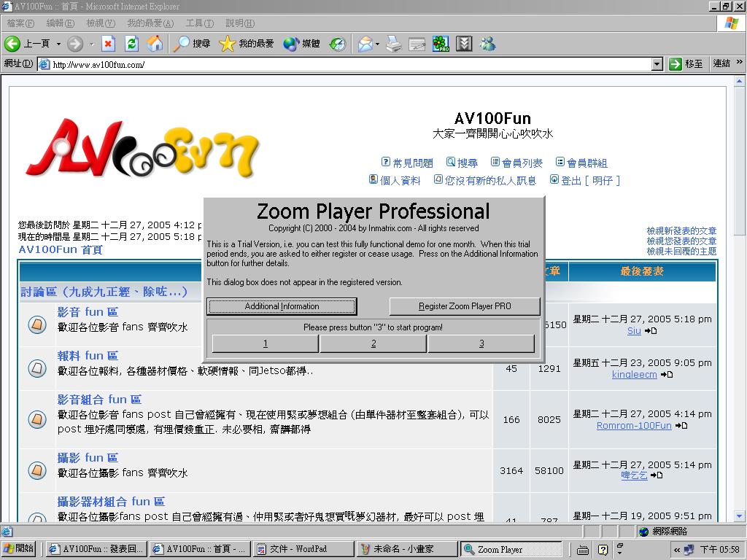Click the IE Stop loading icon
The height and width of the screenshot is (560, 747).
(108, 44)
